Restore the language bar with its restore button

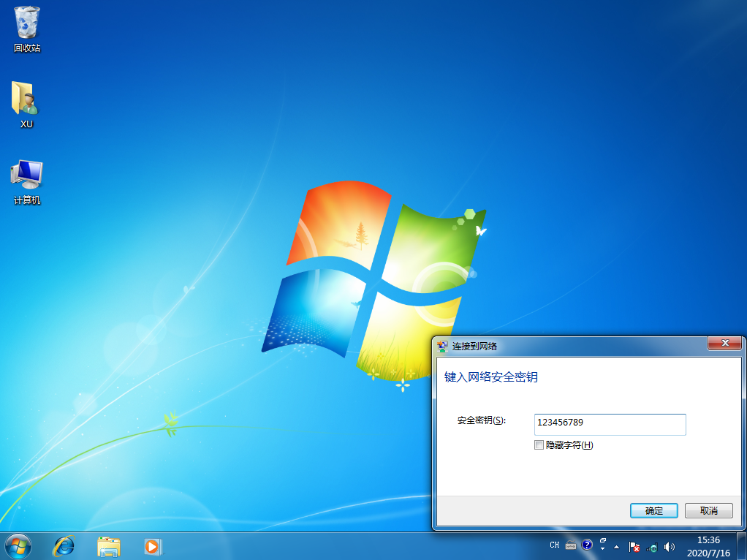(x=603, y=540)
